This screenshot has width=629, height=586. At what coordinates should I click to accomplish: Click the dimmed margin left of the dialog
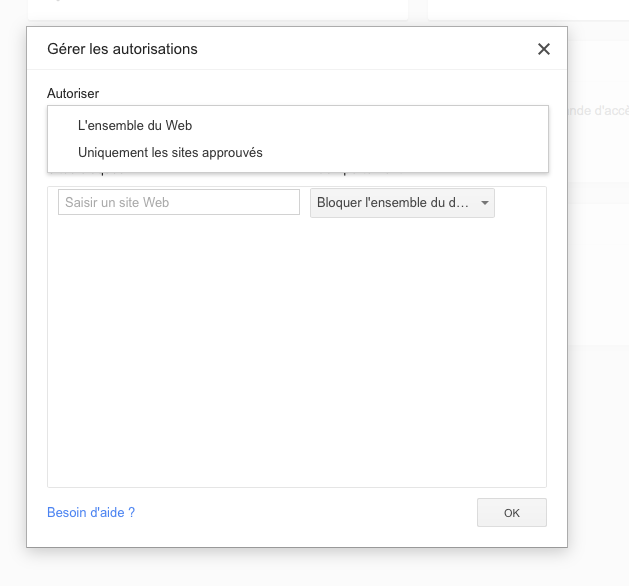click(x=12, y=300)
